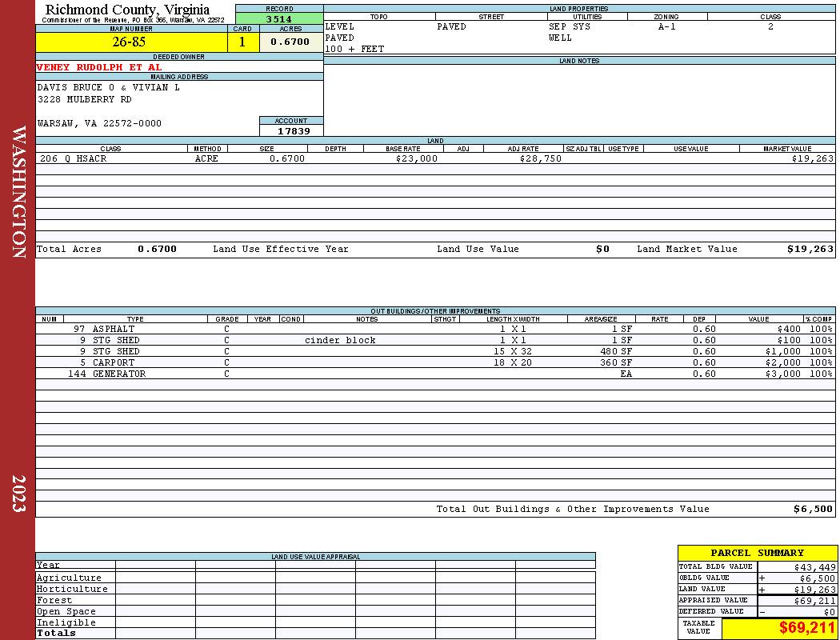This screenshot has width=840, height=640.
Task: Click the account number 17839
Action: 293,130
